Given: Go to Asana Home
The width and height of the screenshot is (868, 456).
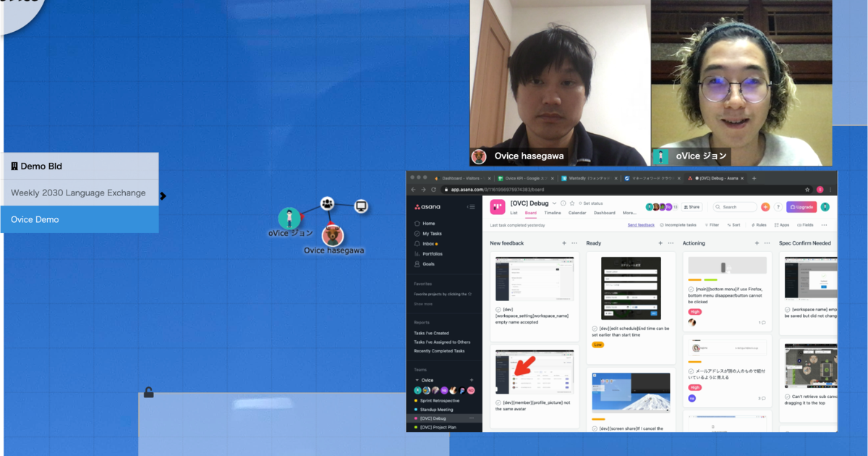Looking at the screenshot, I should click(424, 224).
